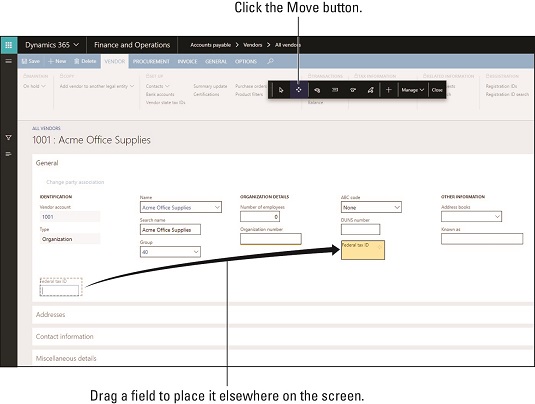535x404 pixels.
Task: Click Summary update in ribbon
Action: (210, 86)
